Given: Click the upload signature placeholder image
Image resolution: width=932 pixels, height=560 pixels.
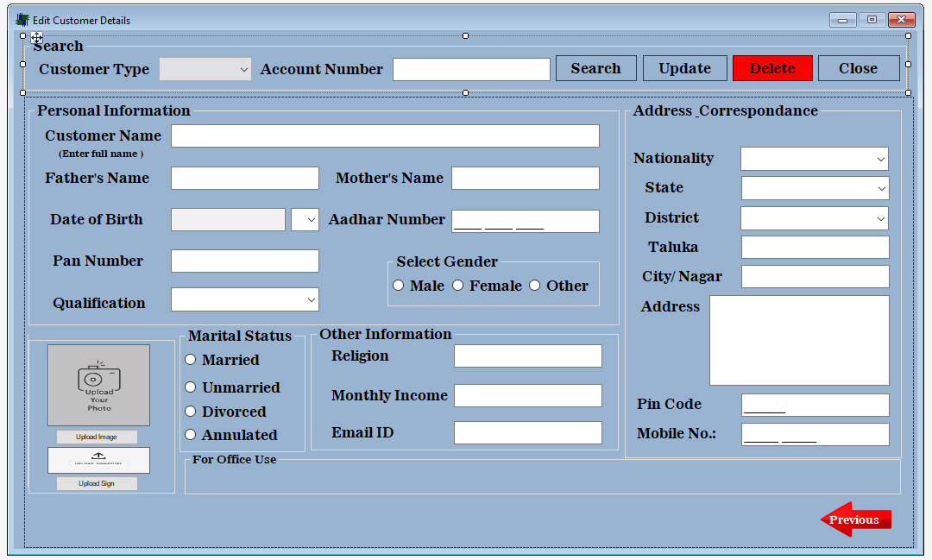Looking at the screenshot, I should 98,460.
